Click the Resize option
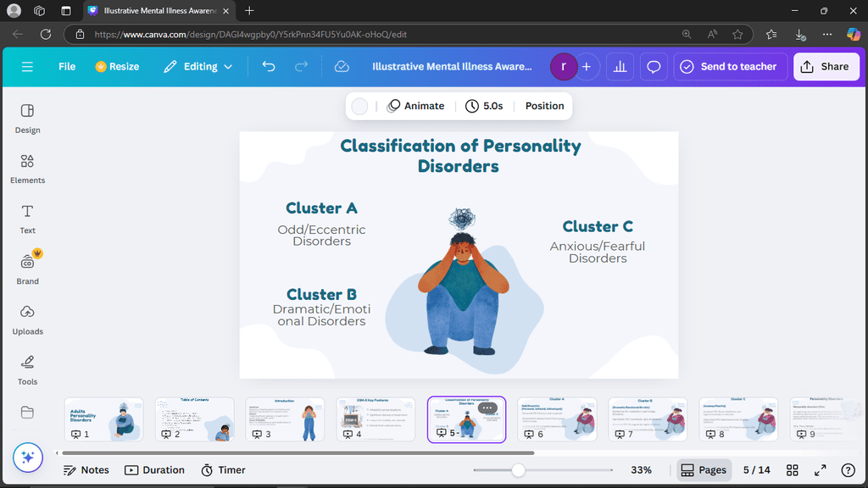 click(x=117, y=66)
